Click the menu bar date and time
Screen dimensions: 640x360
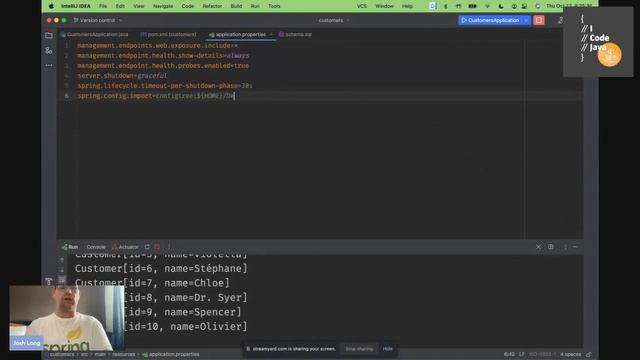click(569, 6)
